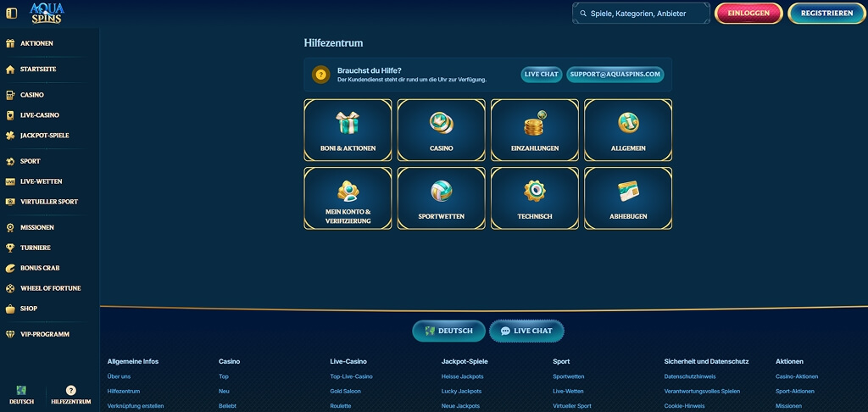Open the Shop bag icon
The height and width of the screenshot is (412, 868).
10,309
